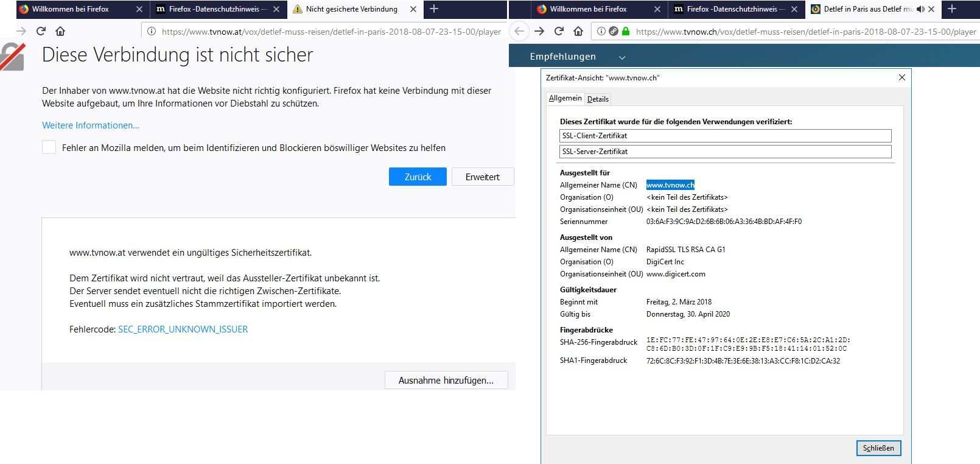Click the Zurück button
The height and width of the screenshot is (464, 980).
pyautogui.click(x=418, y=177)
